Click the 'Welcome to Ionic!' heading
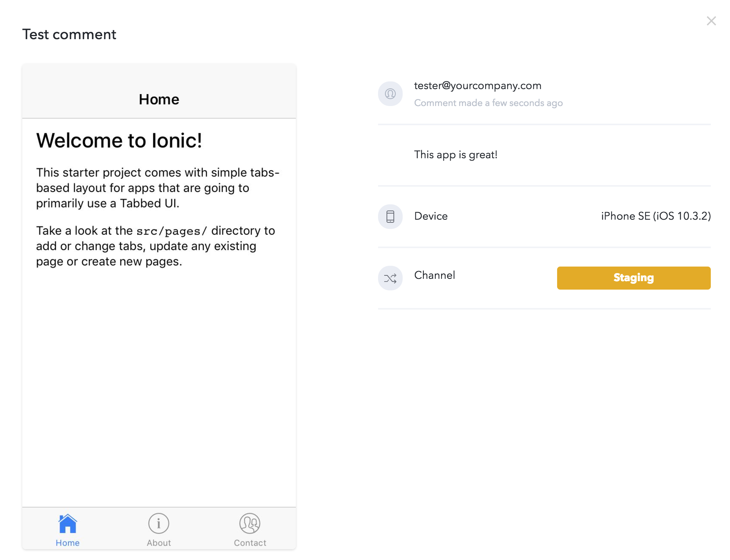Image resolution: width=730 pixels, height=560 pixels. point(119,141)
